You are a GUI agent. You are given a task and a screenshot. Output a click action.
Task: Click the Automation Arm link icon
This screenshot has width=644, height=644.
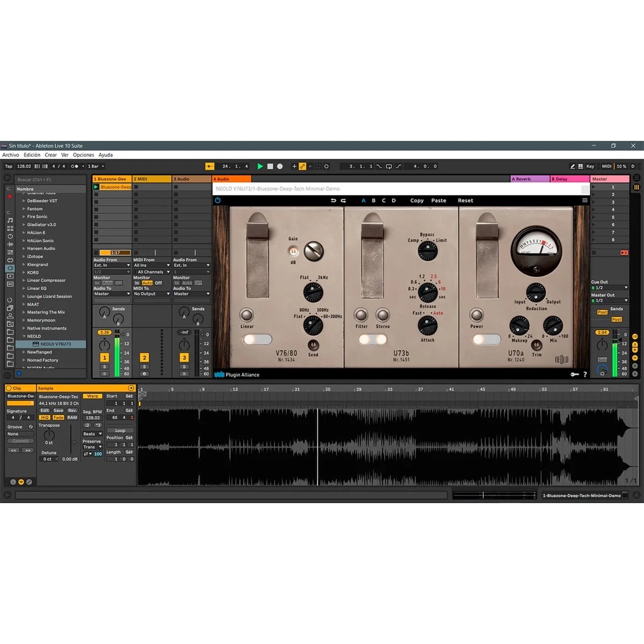303,166
